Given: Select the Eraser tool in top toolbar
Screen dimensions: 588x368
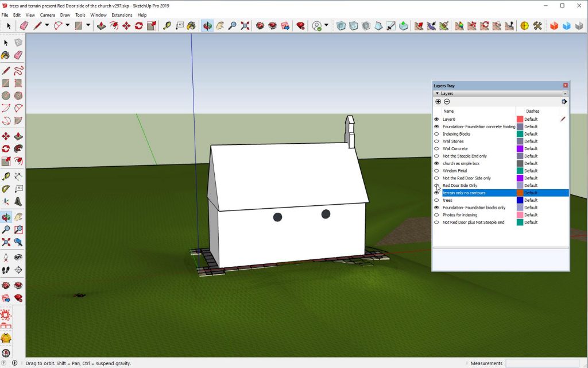Looking at the screenshot, I should 24,26.
